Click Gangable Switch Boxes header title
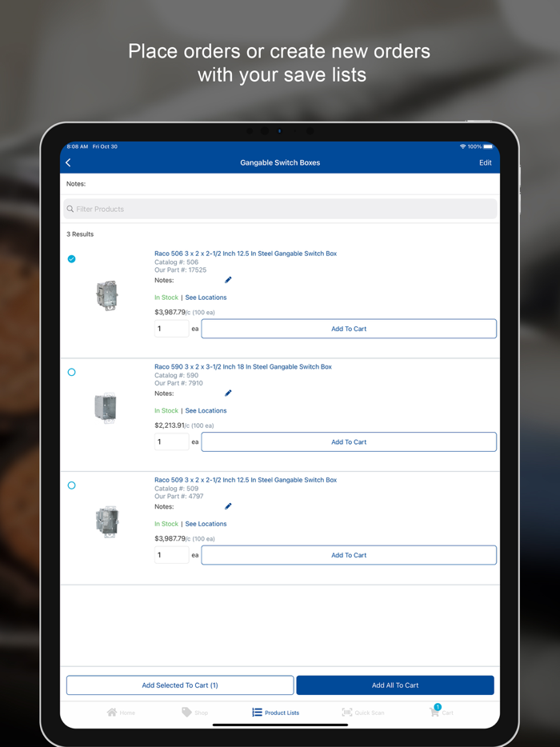Viewport: 560px width, 747px height. (280, 163)
